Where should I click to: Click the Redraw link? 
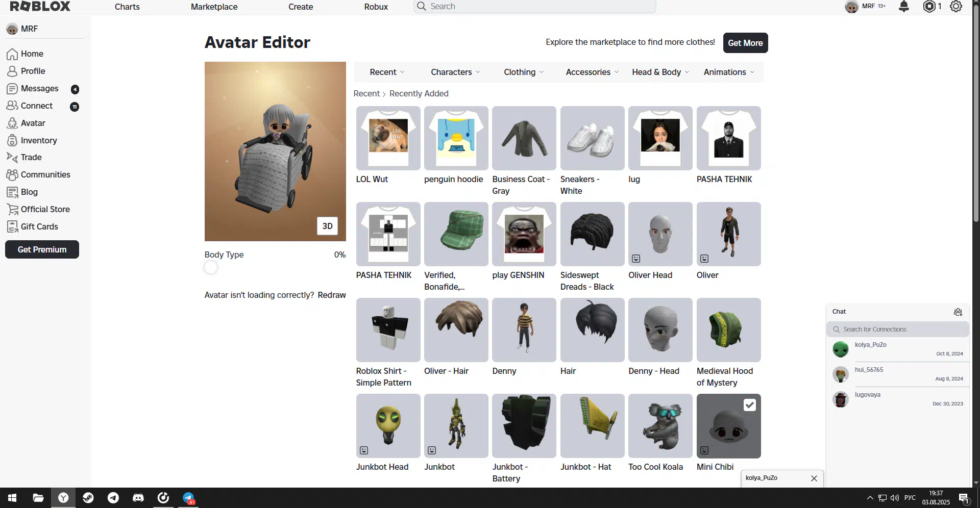[x=332, y=295]
